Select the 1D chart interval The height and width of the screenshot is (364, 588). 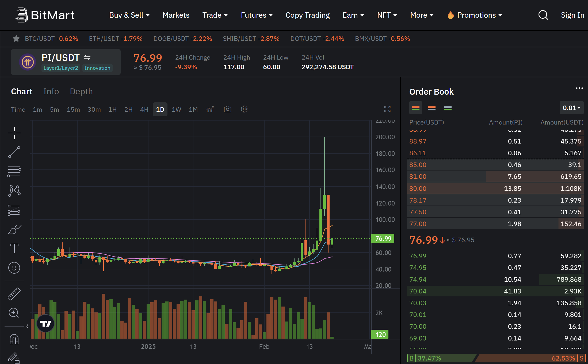160,109
